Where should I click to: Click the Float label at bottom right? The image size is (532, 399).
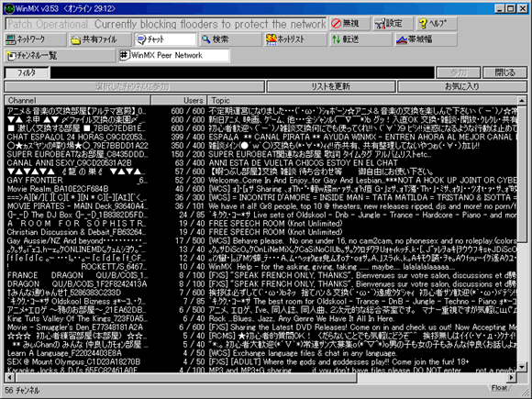[500, 387]
